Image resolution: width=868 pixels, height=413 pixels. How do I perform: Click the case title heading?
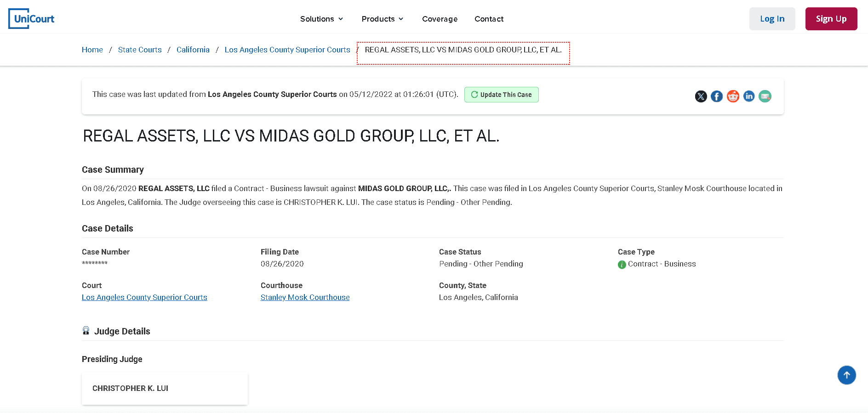291,136
